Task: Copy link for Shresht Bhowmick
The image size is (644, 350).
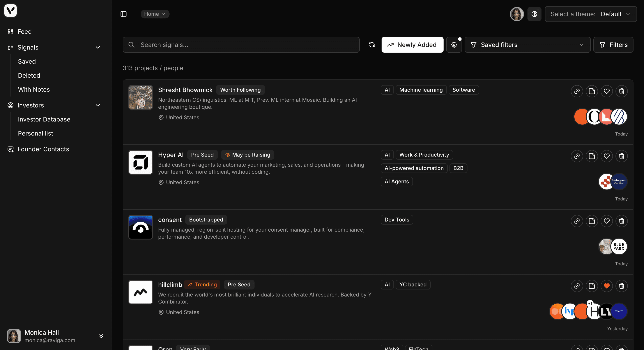Action: [577, 91]
